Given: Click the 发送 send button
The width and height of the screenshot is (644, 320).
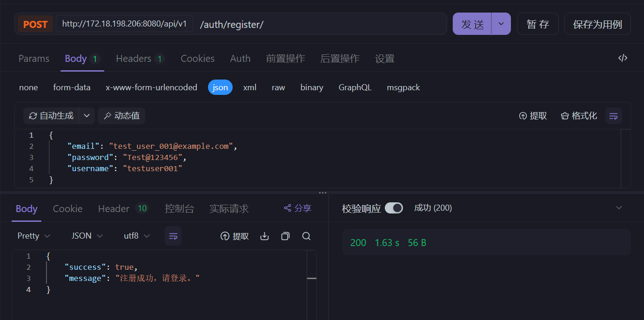Looking at the screenshot, I should click(x=472, y=24).
